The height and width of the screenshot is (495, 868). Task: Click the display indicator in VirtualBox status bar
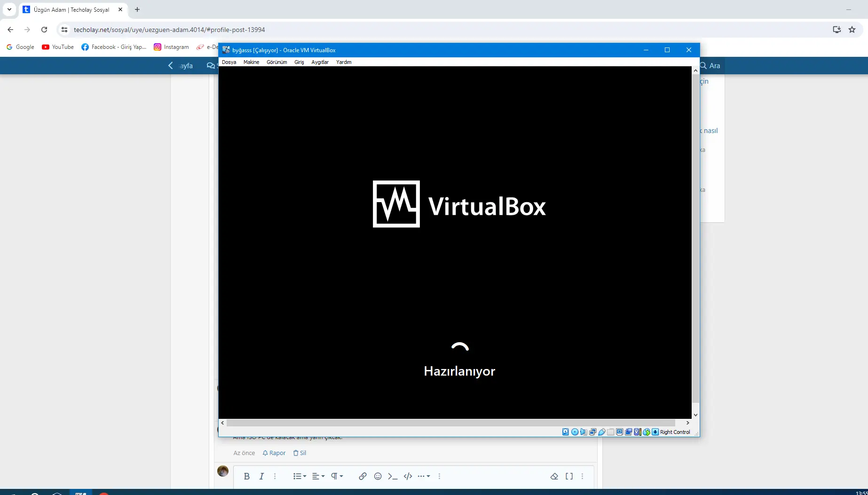(619, 432)
